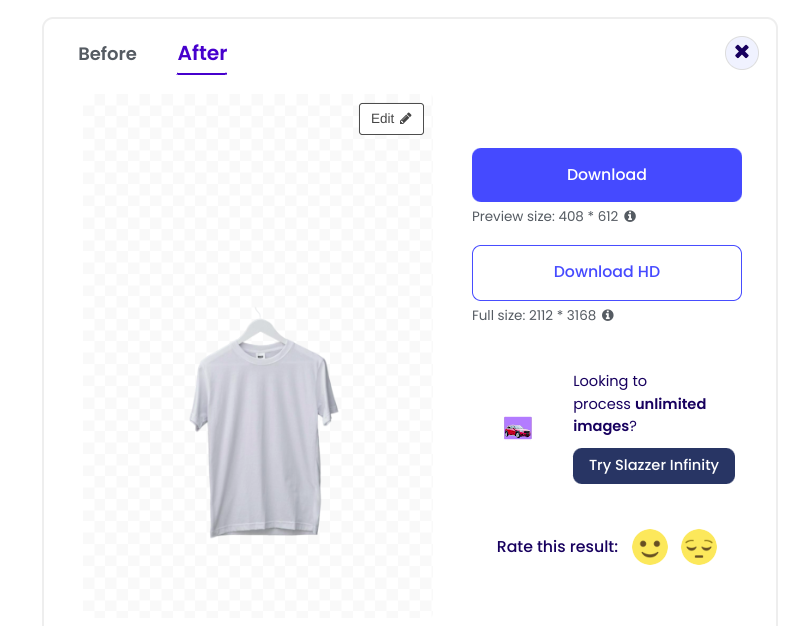
Task: Open Try Slazzer Infinity
Action: 653,466
